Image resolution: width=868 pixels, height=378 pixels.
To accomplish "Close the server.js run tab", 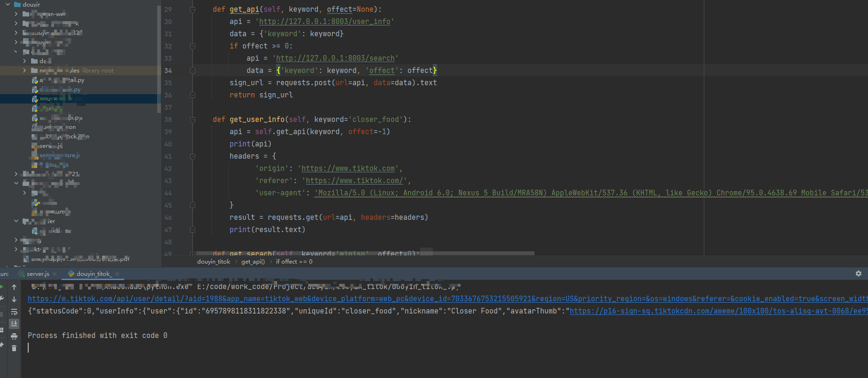I will tap(55, 274).
